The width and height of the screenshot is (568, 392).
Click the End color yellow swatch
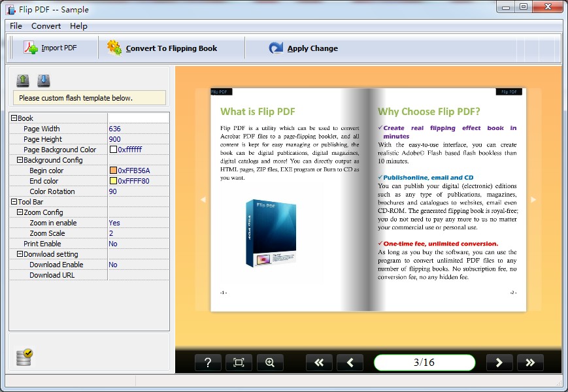click(x=113, y=180)
